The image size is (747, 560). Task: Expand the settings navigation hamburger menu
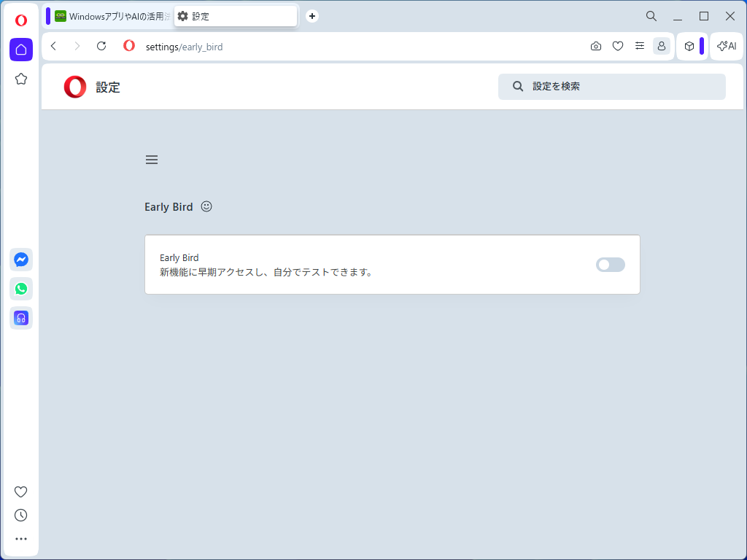[151, 159]
